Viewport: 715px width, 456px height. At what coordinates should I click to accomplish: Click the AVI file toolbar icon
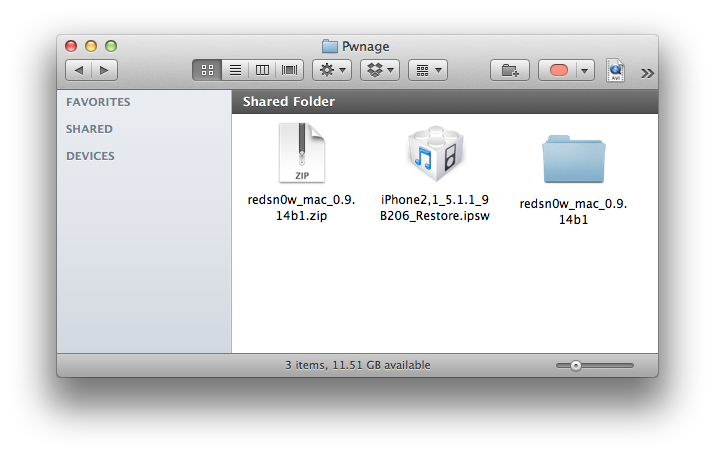[615, 70]
